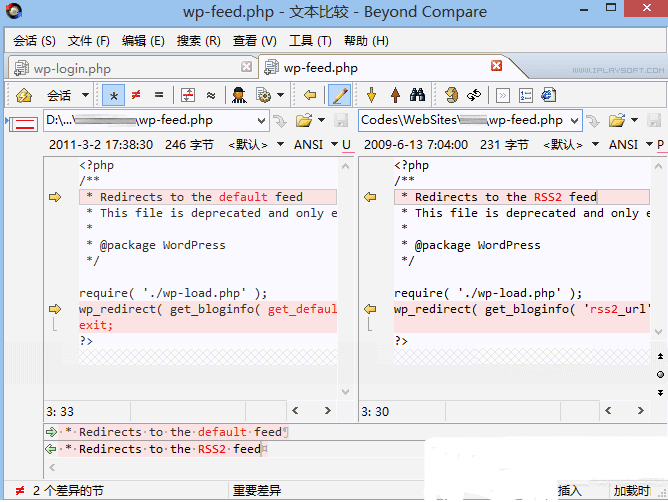Open the 编辑 (E) menu
This screenshot has height=502, width=668.
tap(143, 41)
